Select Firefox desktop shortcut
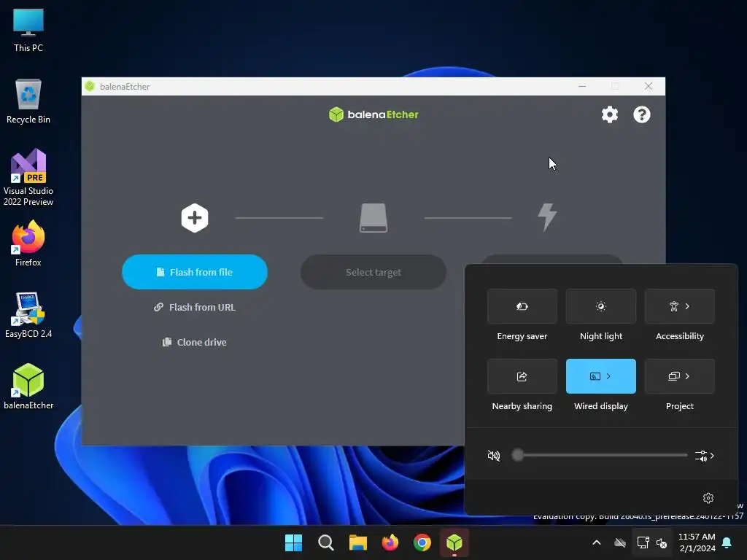This screenshot has width=747, height=560. (28, 244)
